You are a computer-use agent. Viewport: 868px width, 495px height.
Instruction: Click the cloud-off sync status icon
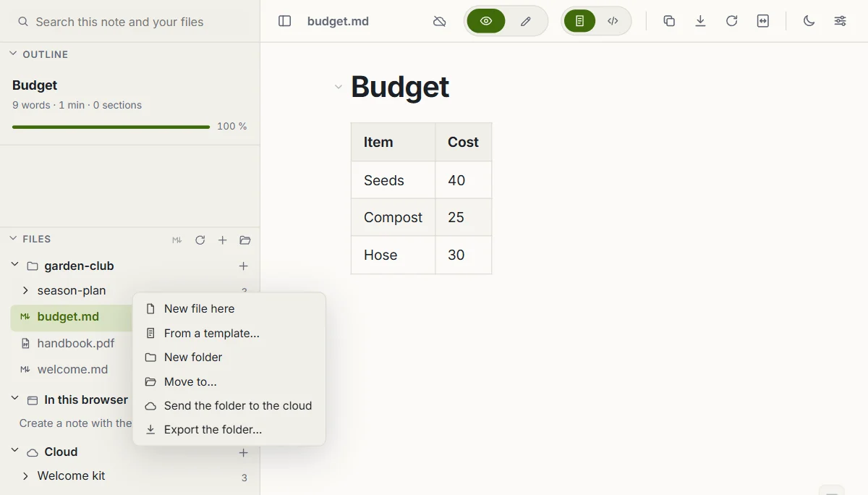click(x=440, y=21)
